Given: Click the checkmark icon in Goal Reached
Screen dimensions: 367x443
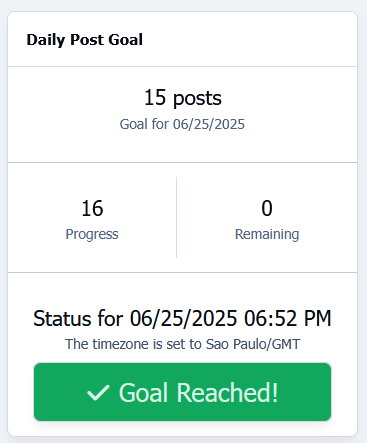Looking at the screenshot, I should pyautogui.click(x=98, y=393).
